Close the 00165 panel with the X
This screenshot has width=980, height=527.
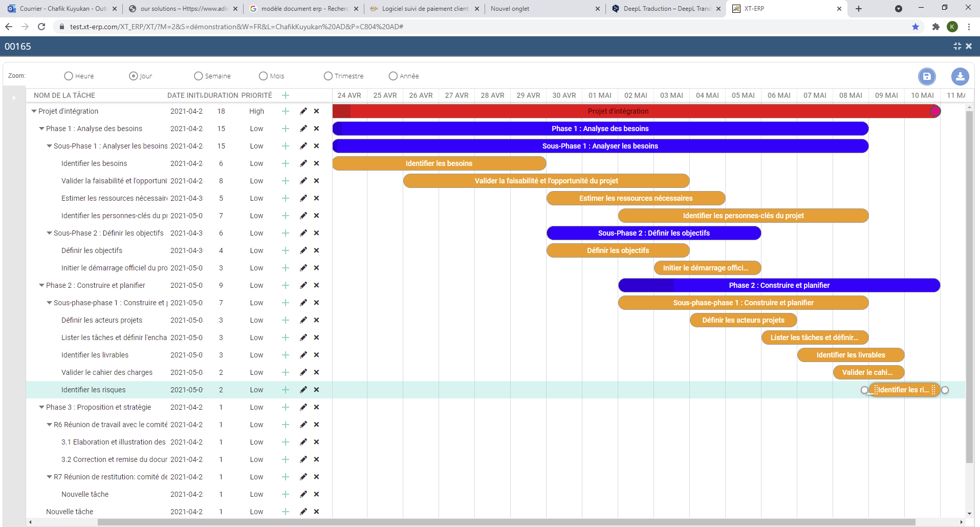point(969,46)
